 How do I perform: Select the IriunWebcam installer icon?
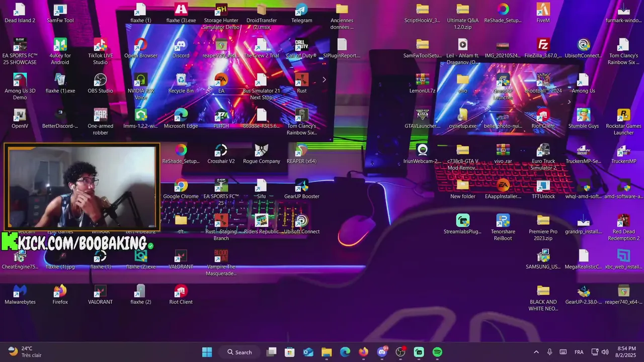coord(423,154)
